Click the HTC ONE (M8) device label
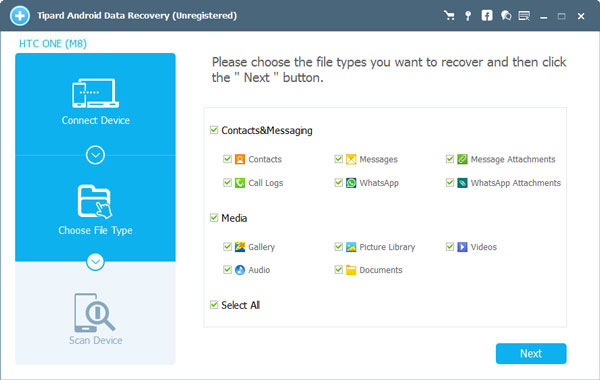 coord(53,44)
